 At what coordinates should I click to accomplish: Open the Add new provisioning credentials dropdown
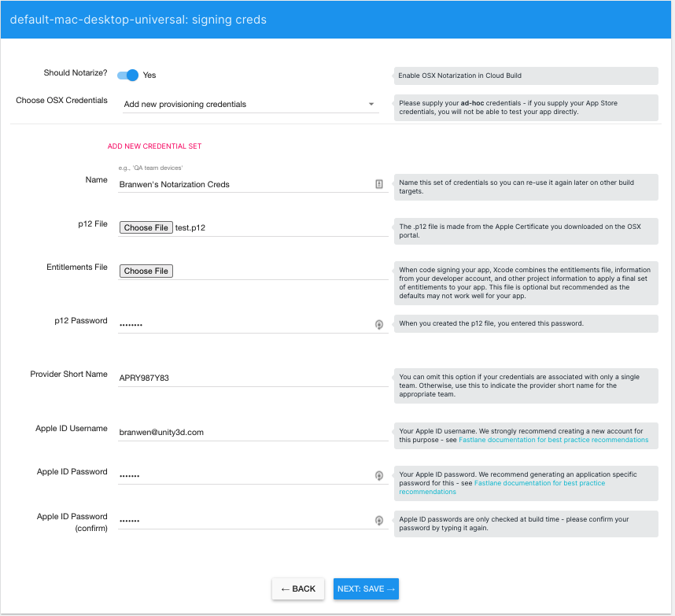[236, 104]
